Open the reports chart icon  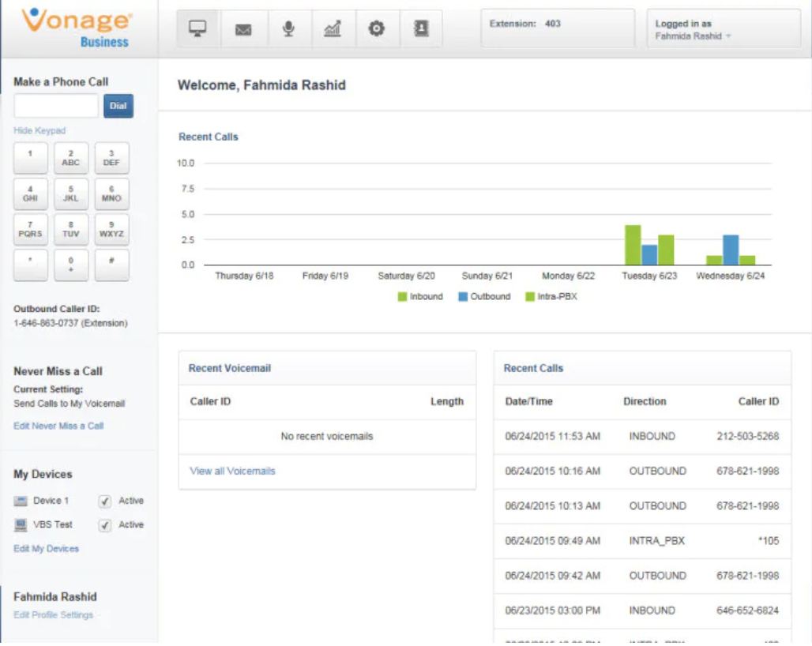coord(332,28)
